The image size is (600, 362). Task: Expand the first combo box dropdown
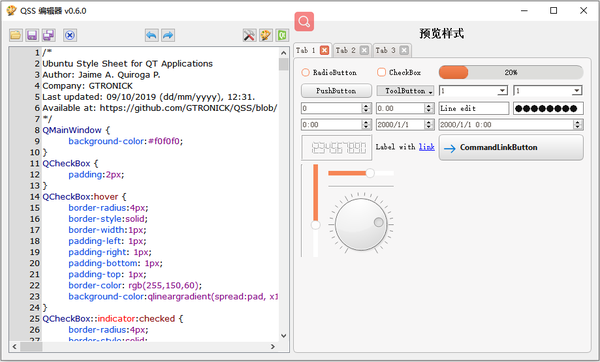[x=502, y=91]
